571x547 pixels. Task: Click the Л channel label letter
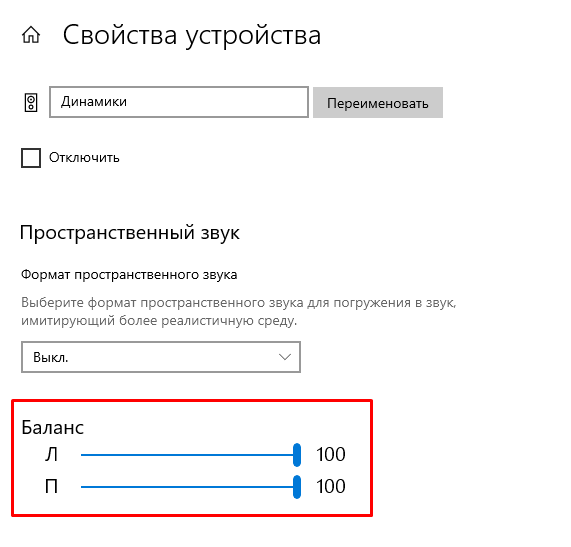pyautogui.click(x=51, y=455)
